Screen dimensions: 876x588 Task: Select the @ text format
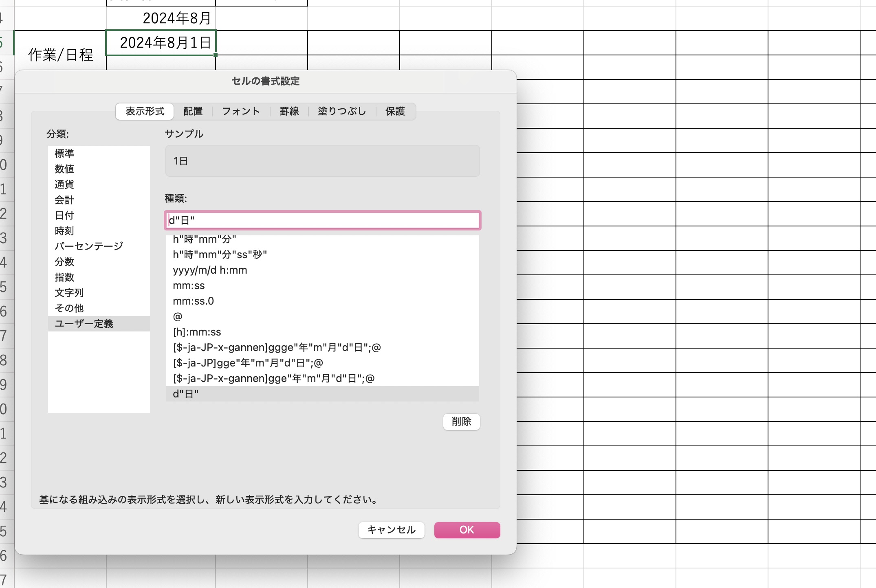pos(323,316)
